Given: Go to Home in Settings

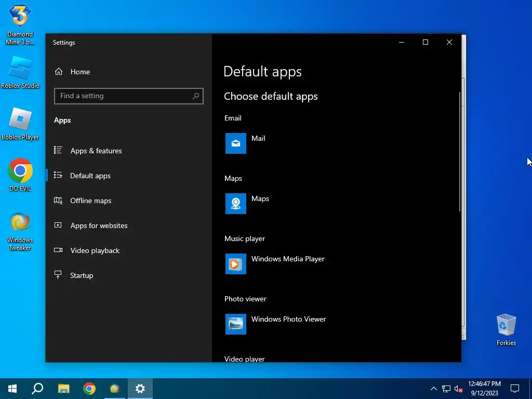Looking at the screenshot, I should point(129,72).
